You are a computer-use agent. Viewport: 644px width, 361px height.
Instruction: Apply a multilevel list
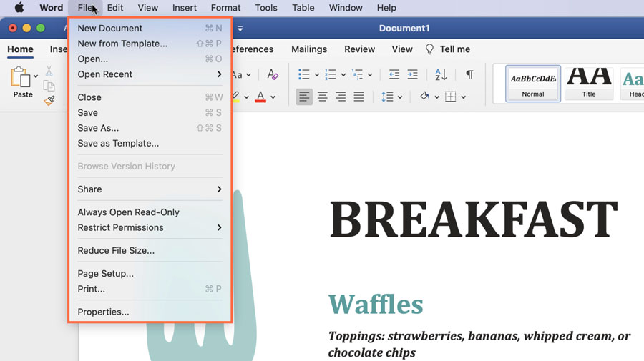(x=357, y=74)
